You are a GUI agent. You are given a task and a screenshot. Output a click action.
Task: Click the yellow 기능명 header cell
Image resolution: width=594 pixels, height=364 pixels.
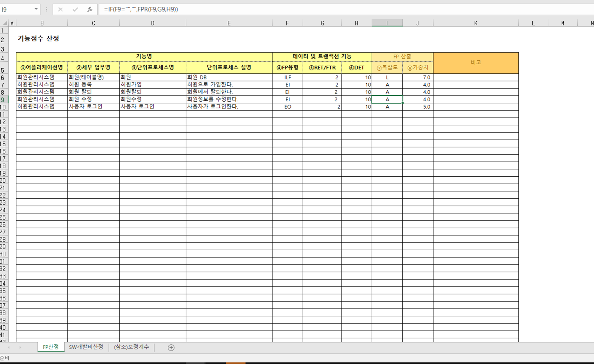coord(144,56)
